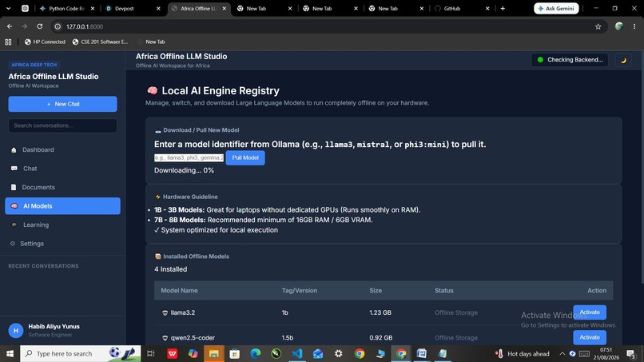Open the notification center icon
644x362 pixels.
[631, 353]
